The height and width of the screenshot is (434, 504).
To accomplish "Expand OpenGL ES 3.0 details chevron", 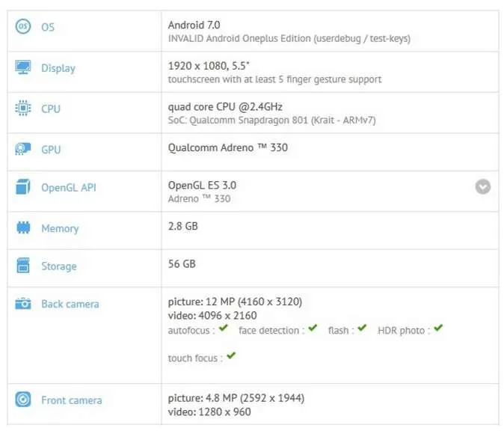I will tap(483, 186).
